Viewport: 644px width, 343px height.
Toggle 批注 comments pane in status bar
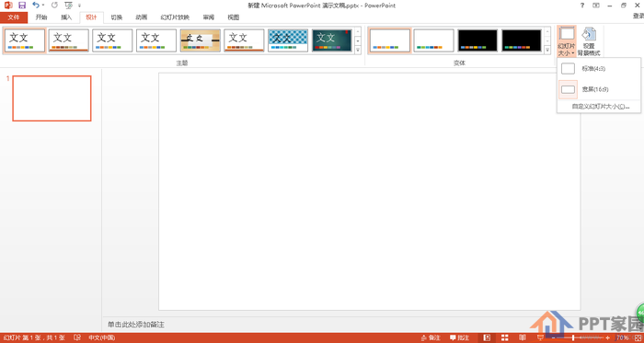(x=459, y=337)
